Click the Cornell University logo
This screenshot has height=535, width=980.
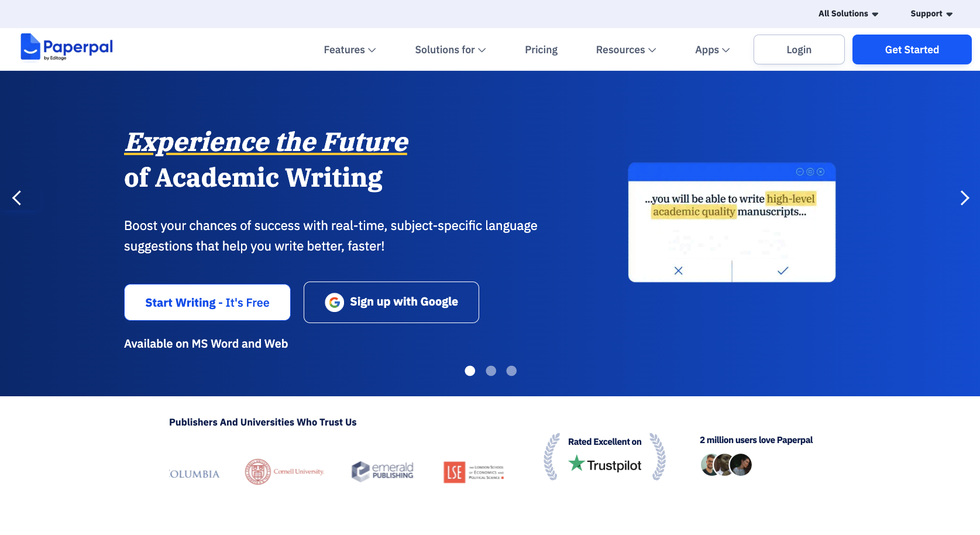coord(284,471)
